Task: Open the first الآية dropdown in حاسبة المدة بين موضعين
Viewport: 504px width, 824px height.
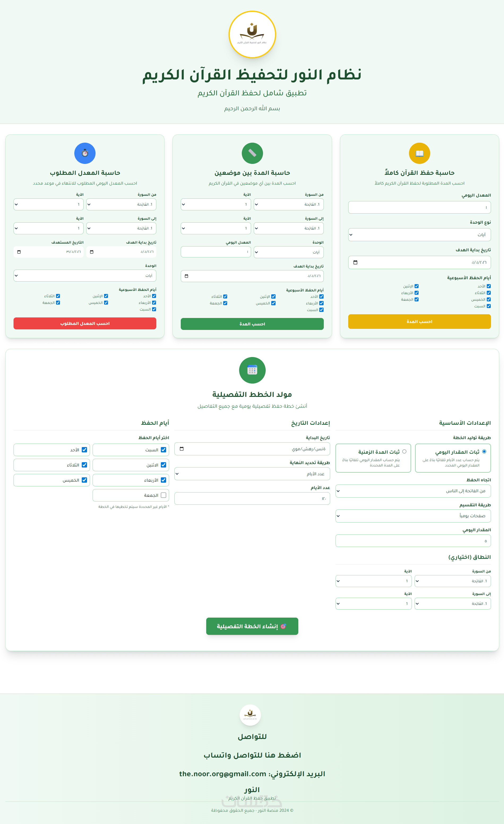Action: pyautogui.click(x=216, y=204)
